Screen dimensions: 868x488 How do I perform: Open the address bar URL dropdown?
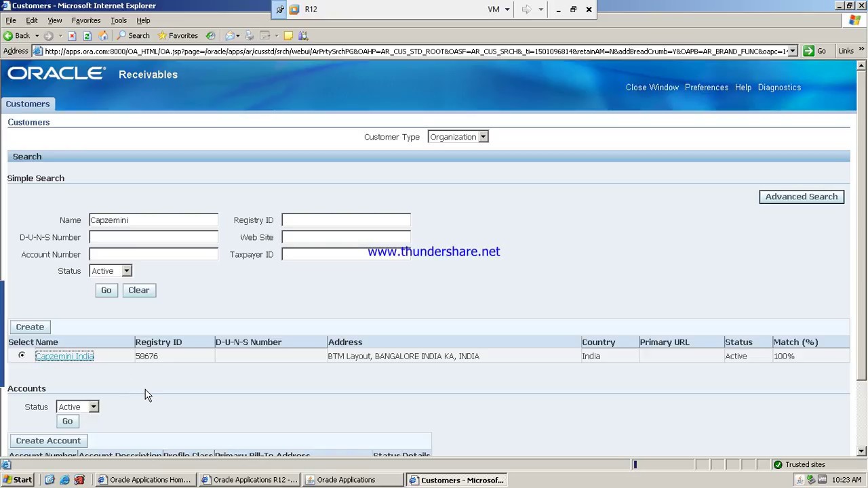pyautogui.click(x=792, y=51)
